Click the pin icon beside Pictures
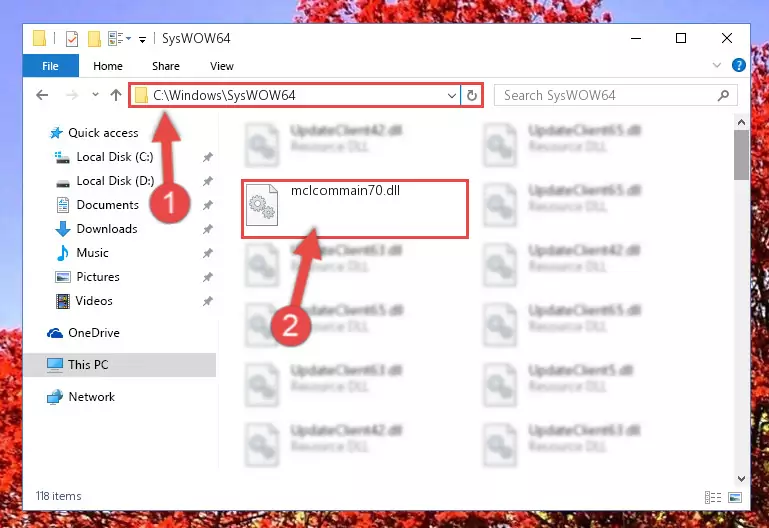 pos(208,277)
